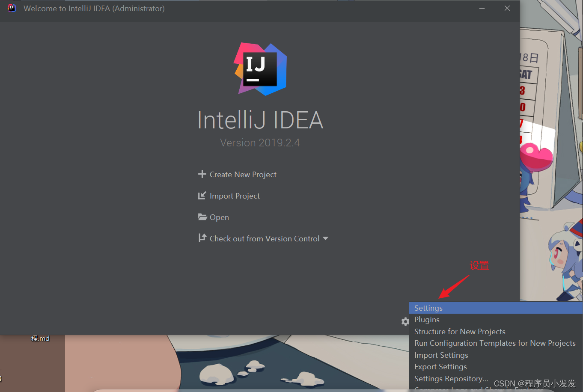Click the IntelliJ IDEA heading text

click(260, 120)
